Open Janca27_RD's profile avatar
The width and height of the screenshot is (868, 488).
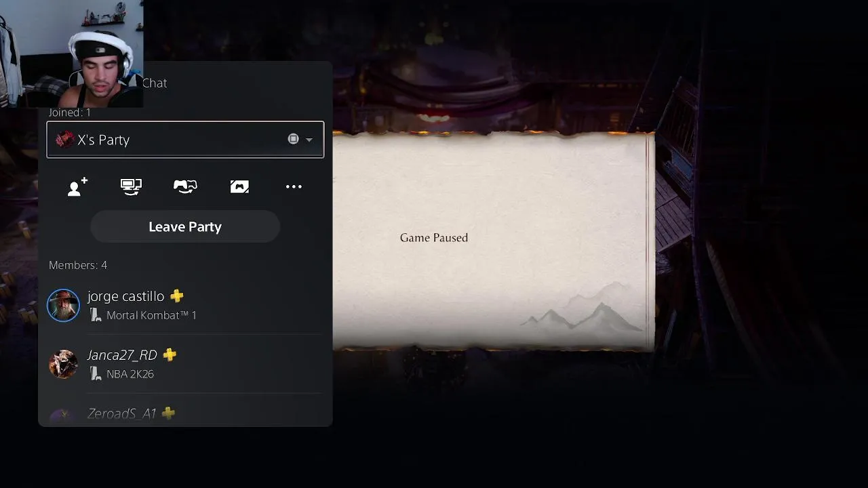coord(63,364)
